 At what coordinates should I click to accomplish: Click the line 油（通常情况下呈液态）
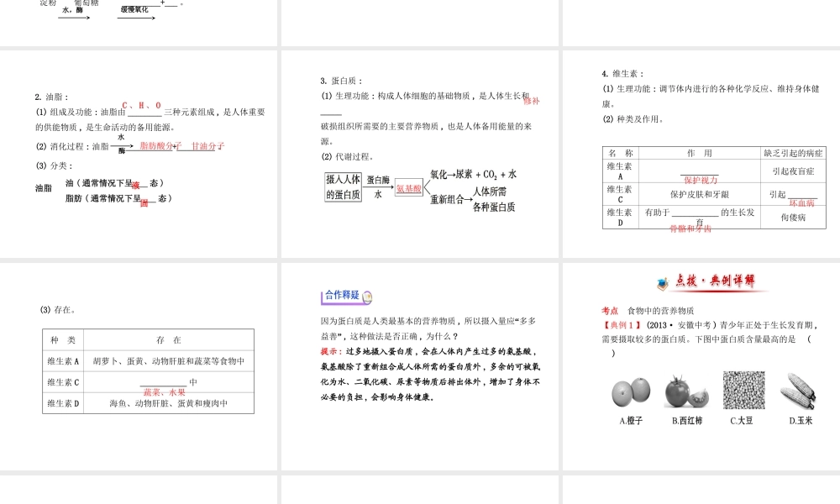(114, 183)
